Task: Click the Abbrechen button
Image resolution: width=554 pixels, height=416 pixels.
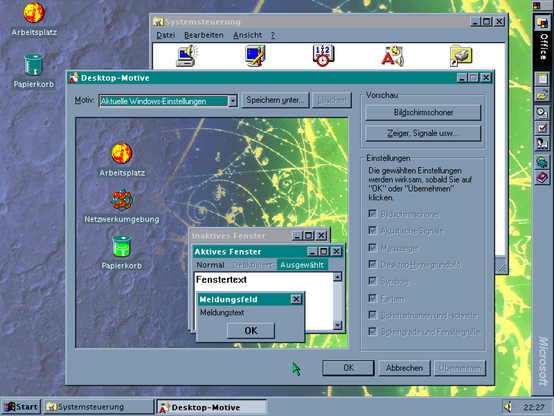Action: 404,368
